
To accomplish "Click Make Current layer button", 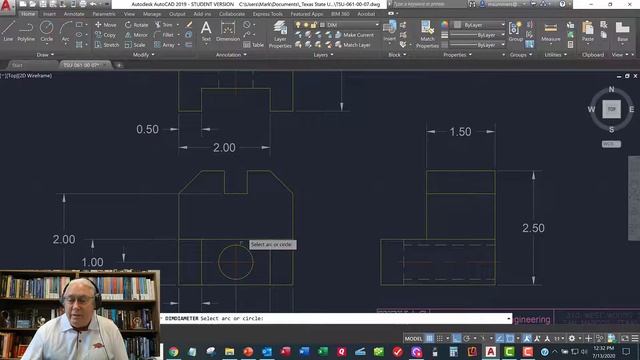I will tap(355, 35).
